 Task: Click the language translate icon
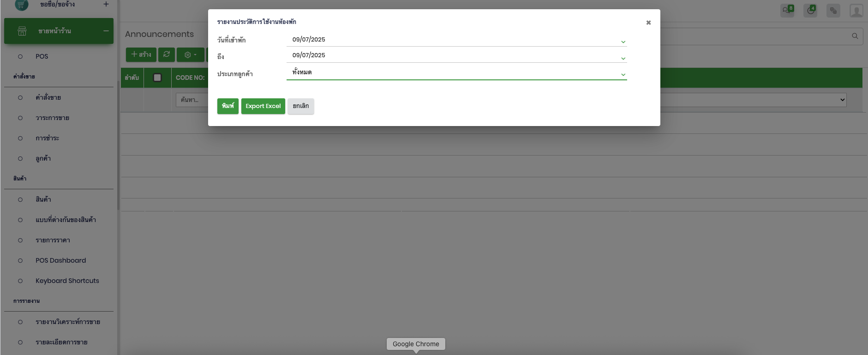(833, 10)
